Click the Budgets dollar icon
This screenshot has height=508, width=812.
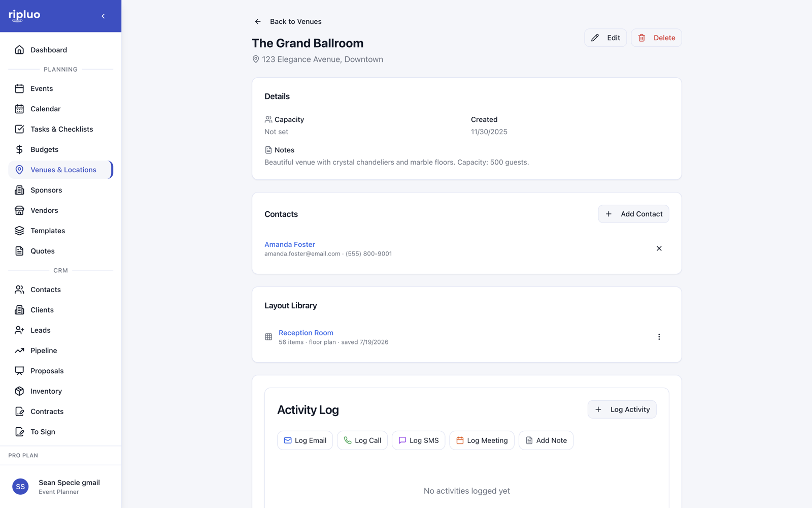[19, 149]
